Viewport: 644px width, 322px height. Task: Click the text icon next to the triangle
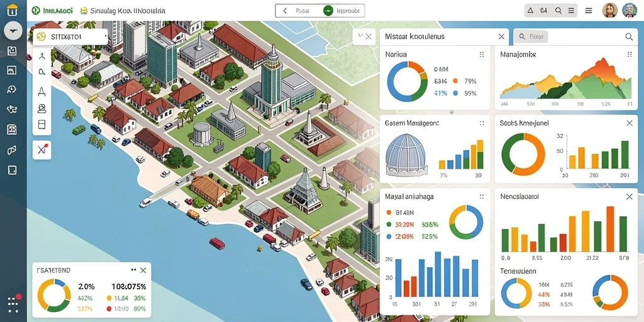tap(544, 11)
